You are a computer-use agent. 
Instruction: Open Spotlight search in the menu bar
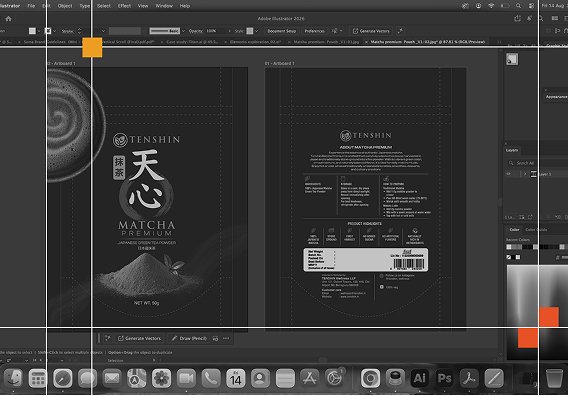518,6
